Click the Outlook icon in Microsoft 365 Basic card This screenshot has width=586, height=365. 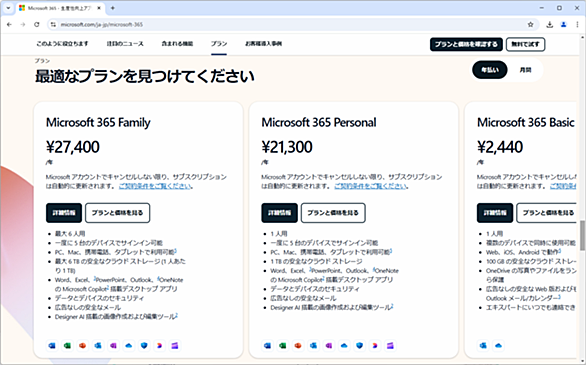(x=483, y=346)
